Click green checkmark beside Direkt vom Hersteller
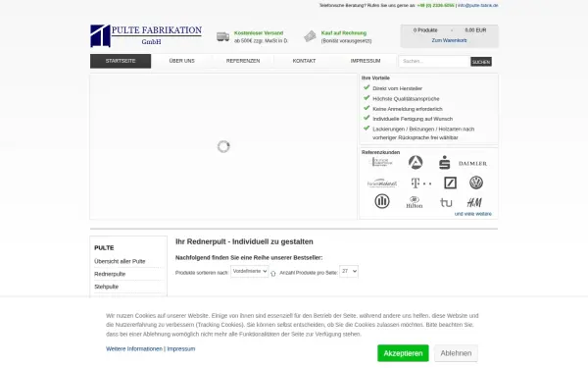588x368 pixels. (x=367, y=87)
